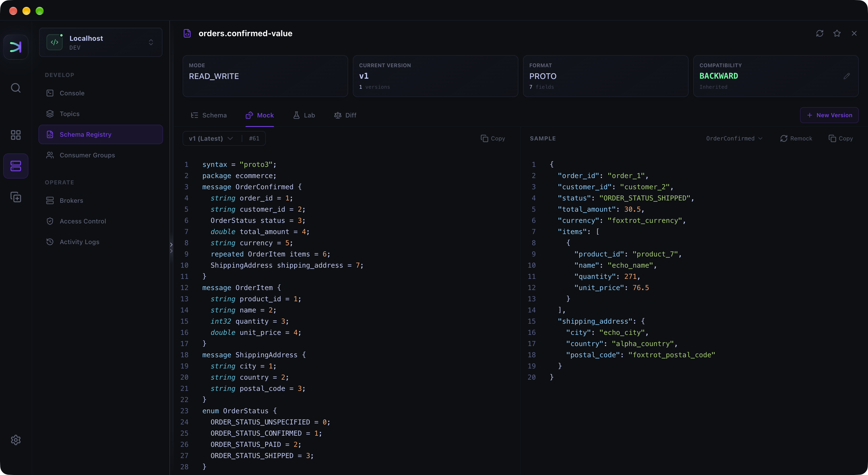Click the app logo icon in left rail
The image size is (868, 475).
15,47
